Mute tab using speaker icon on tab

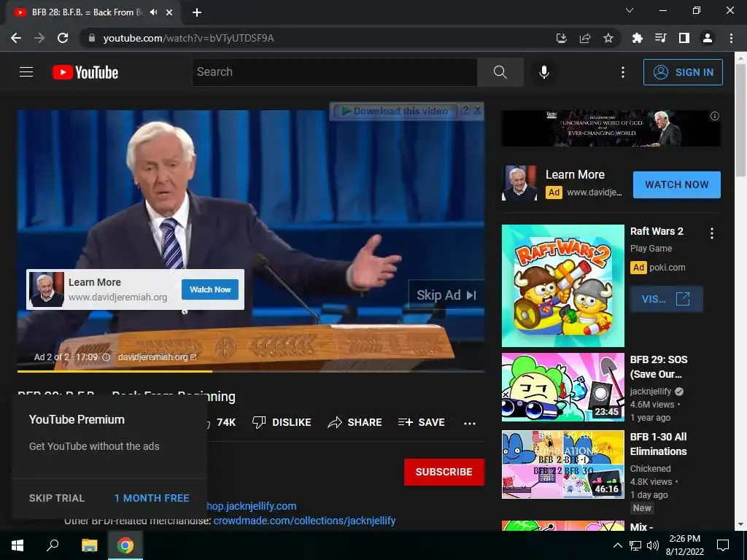(153, 12)
